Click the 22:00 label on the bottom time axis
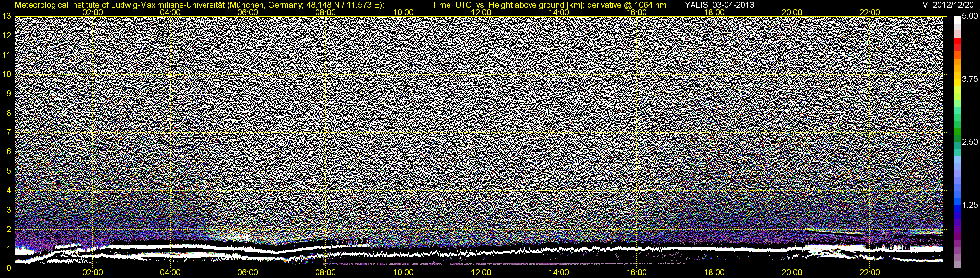 pyautogui.click(x=870, y=273)
